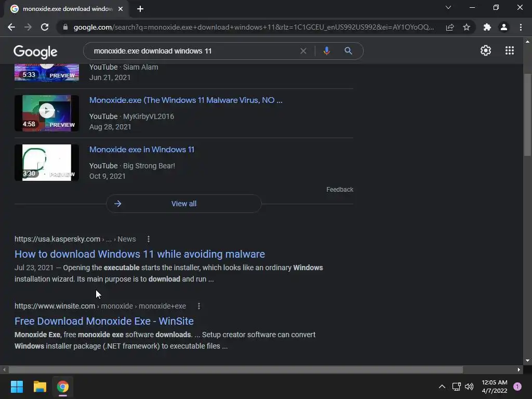The height and width of the screenshot is (399, 532).
Task: Click the horizontal scrollbar thumb
Action: click(x=235, y=369)
